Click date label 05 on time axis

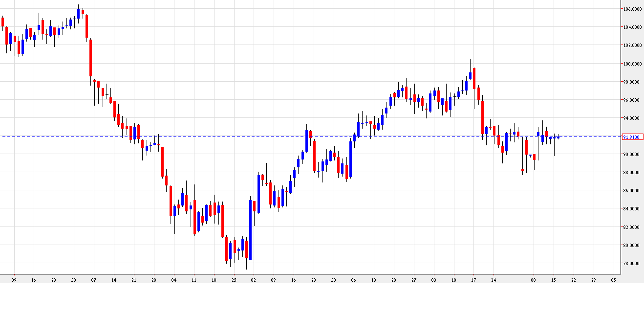(613, 280)
